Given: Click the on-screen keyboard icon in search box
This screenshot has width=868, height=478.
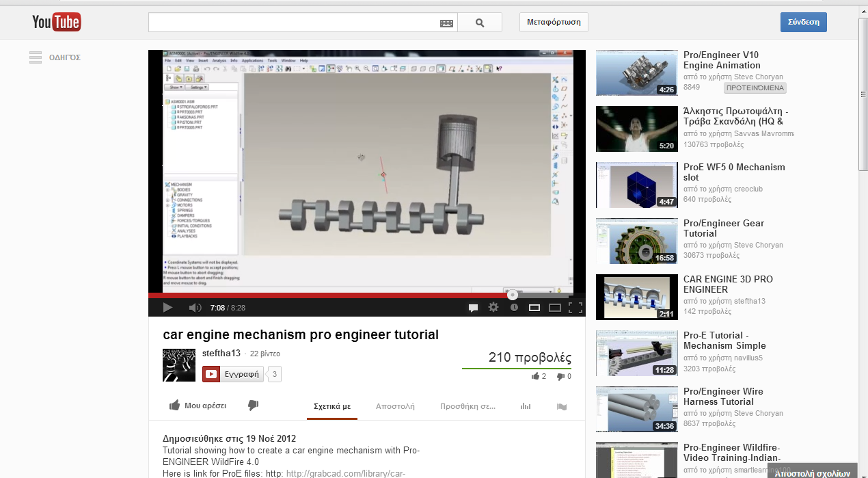Looking at the screenshot, I should (x=446, y=23).
